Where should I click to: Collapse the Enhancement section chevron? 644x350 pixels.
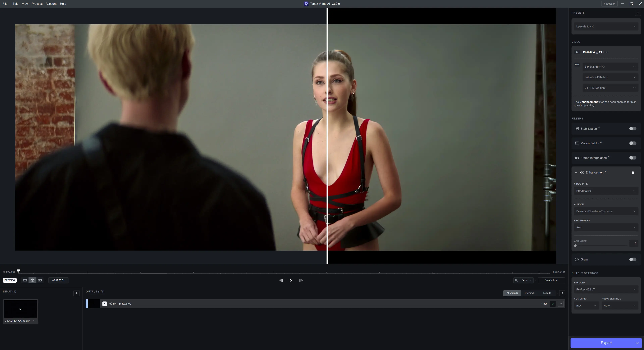point(576,173)
